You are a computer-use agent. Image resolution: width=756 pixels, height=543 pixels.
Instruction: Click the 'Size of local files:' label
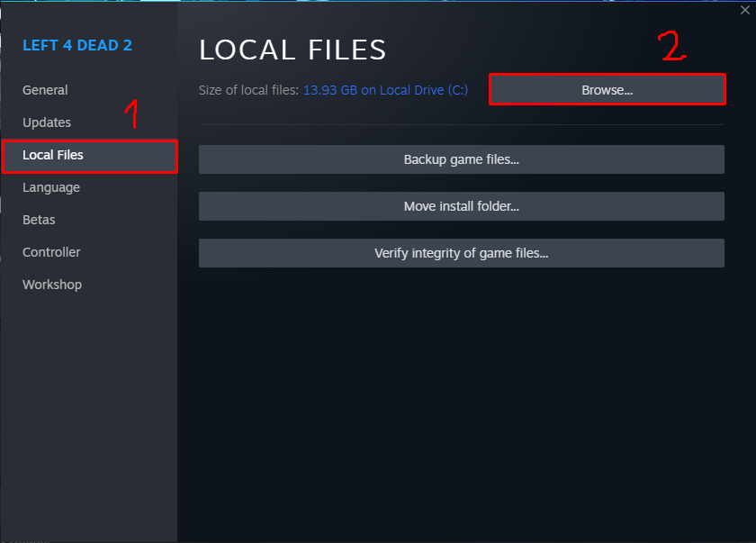(248, 90)
